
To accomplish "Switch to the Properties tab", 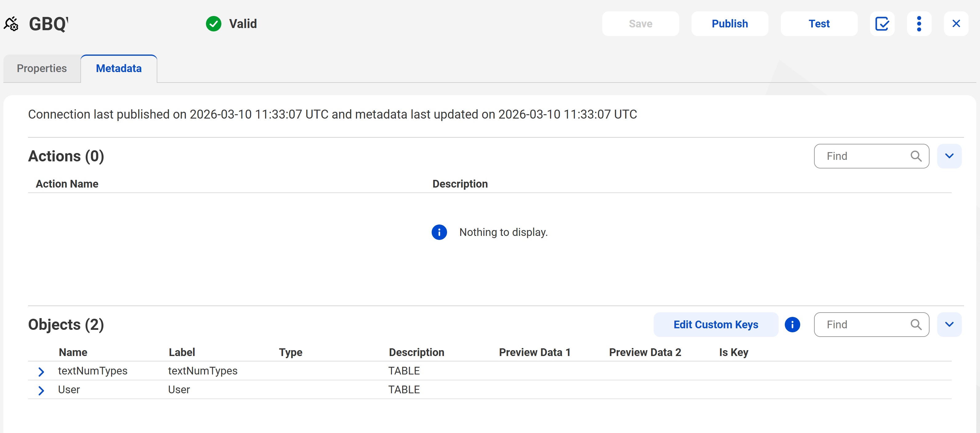I will [42, 68].
